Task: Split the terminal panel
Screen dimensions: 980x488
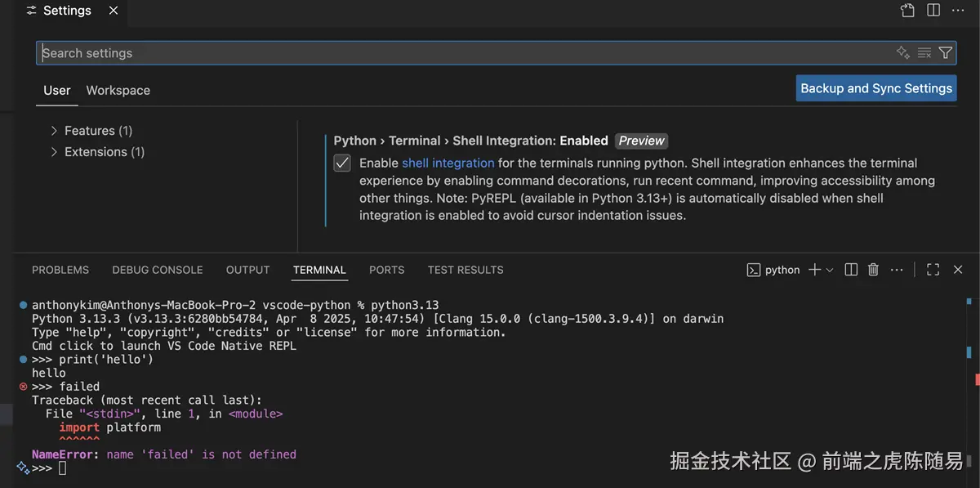Action: pyautogui.click(x=851, y=270)
